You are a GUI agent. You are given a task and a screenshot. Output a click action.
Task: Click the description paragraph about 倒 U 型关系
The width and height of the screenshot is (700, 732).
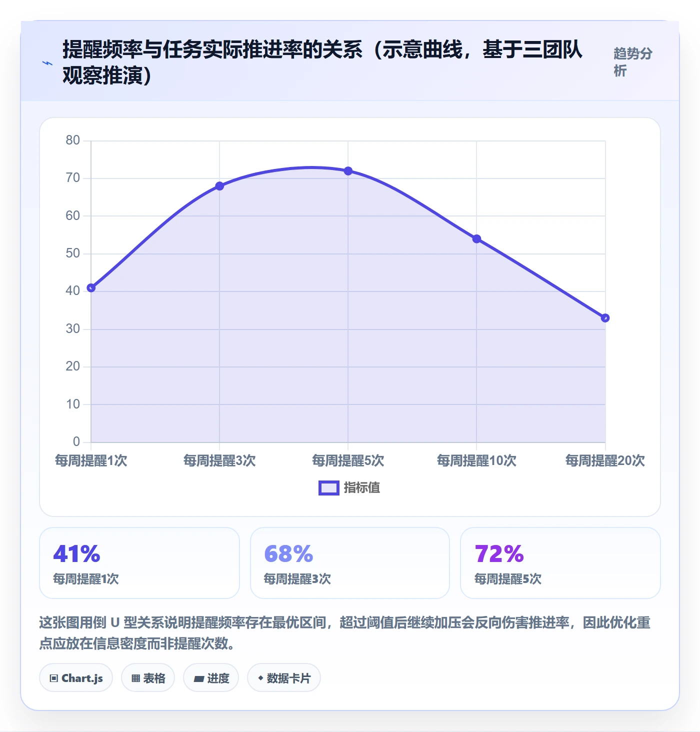pyautogui.click(x=345, y=633)
